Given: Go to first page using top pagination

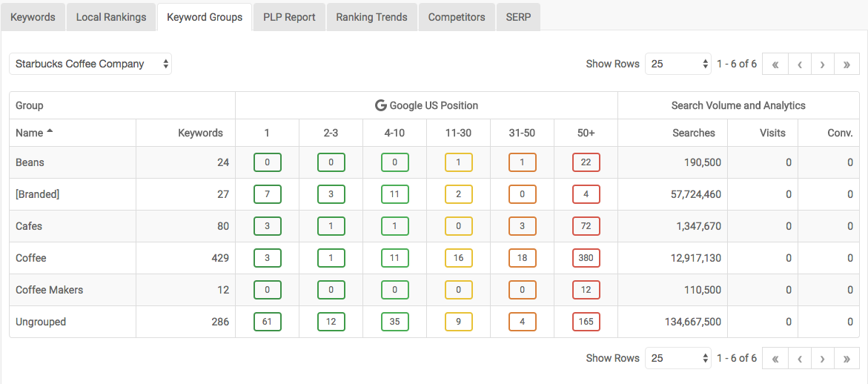Looking at the screenshot, I should [x=775, y=64].
